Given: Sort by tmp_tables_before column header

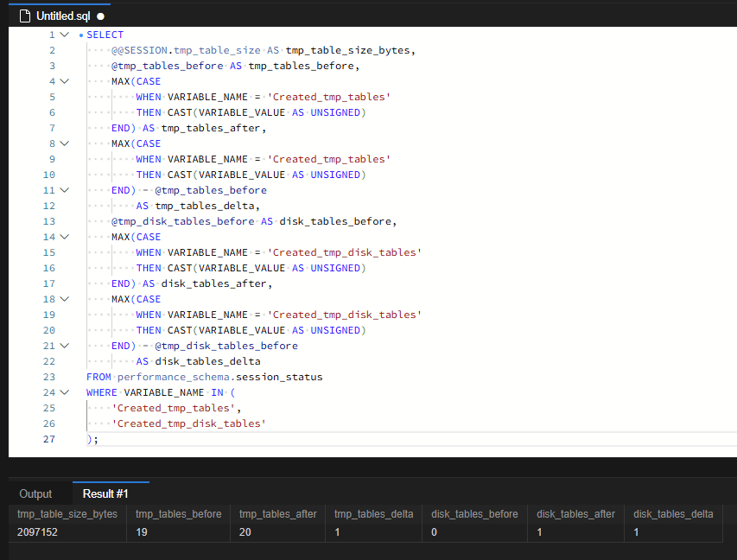Looking at the screenshot, I should tap(179, 514).
